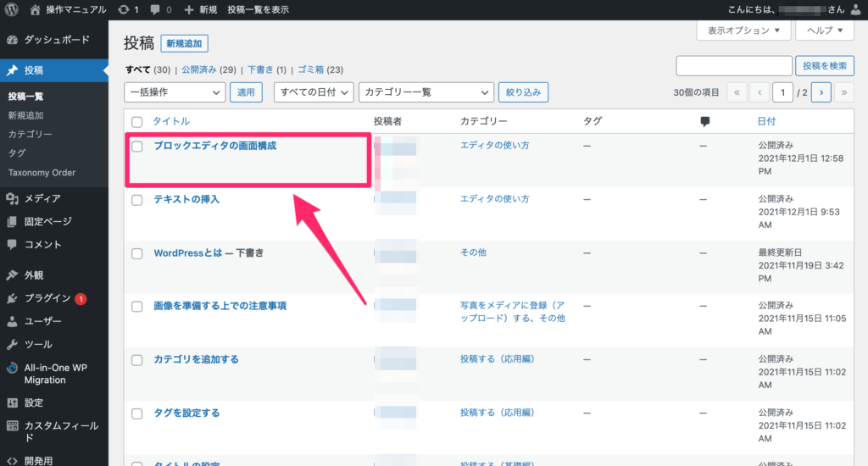The image size is (868, 466).
Task: Click the WordPress logo icon
Action: (12, 9)
